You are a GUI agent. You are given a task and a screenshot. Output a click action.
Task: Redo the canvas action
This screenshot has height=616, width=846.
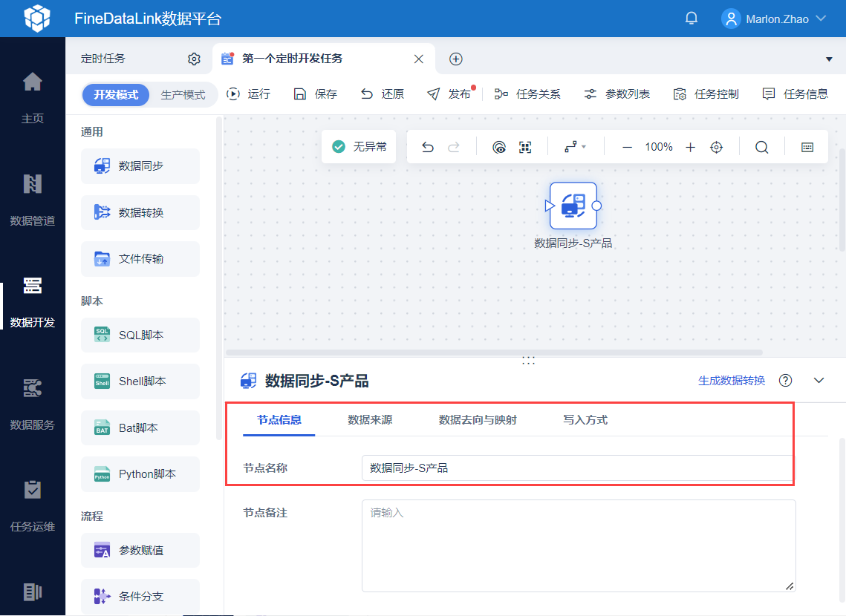(454, 147)
